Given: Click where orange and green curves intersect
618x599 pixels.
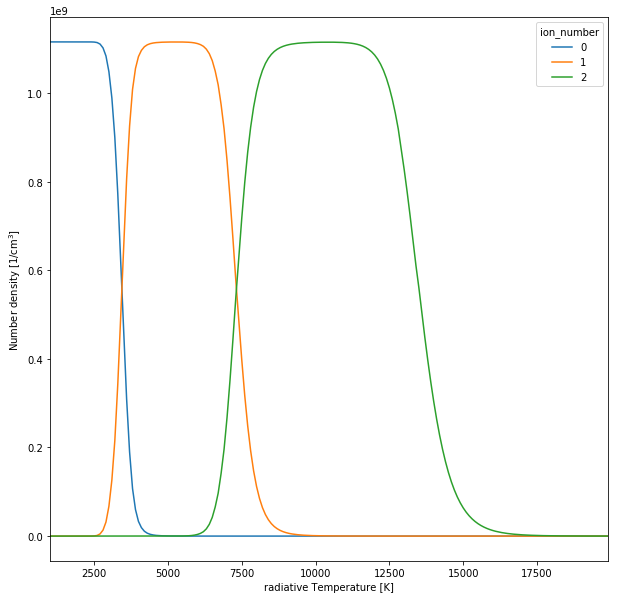Looking at the screenshot, I should coord(236,289).
